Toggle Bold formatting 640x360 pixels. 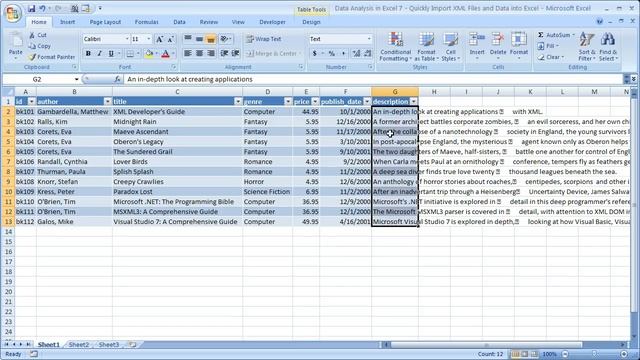point(88,53)
